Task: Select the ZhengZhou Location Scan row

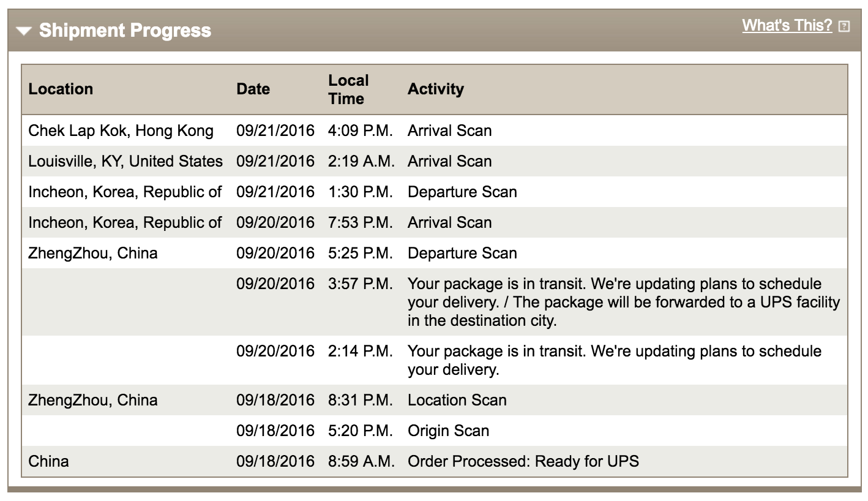Action: click(435, 400)
